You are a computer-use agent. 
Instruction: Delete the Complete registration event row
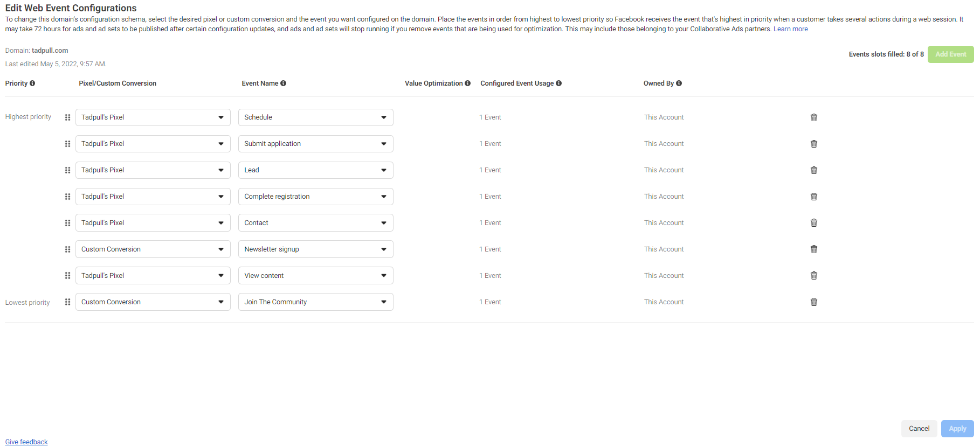pos(814,197)
